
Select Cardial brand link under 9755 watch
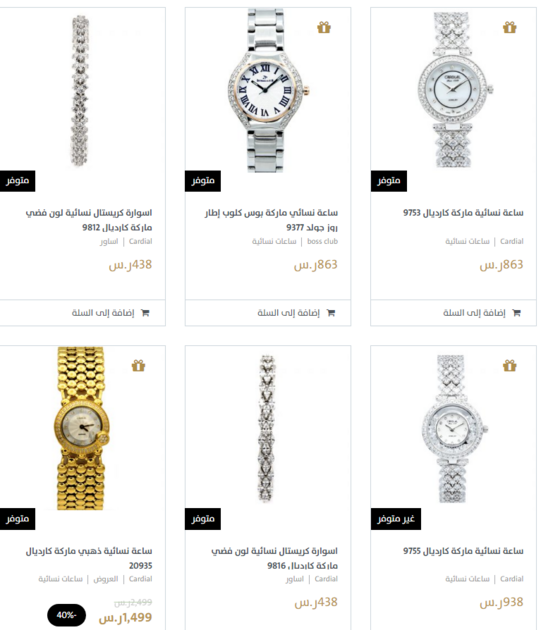click(x=512, y=579)
